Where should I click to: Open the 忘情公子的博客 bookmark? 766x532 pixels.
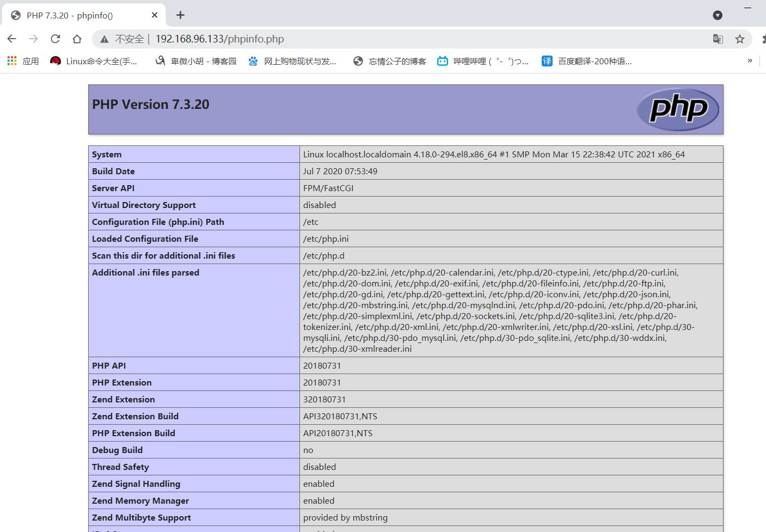coord(390,61)
